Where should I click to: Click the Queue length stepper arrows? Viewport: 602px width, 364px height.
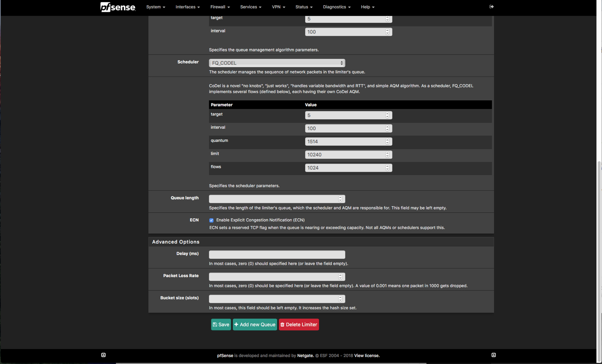[340, 199]
